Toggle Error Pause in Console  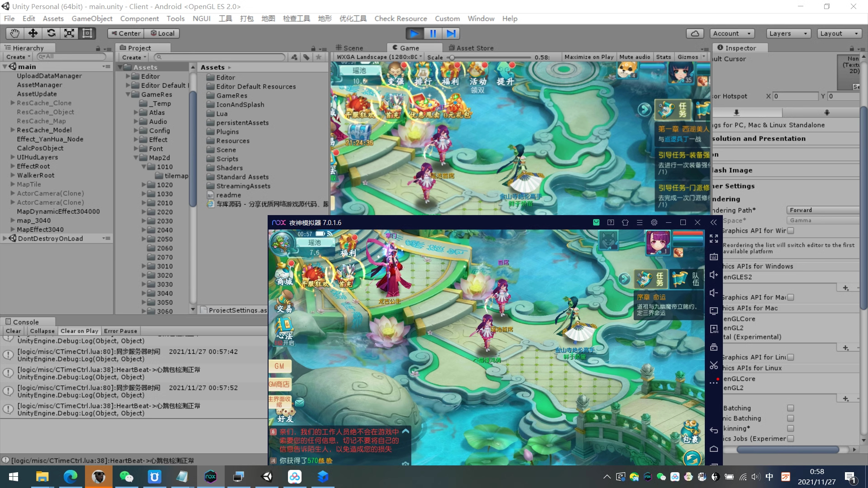pyautogui.click(x=120, y=331)
